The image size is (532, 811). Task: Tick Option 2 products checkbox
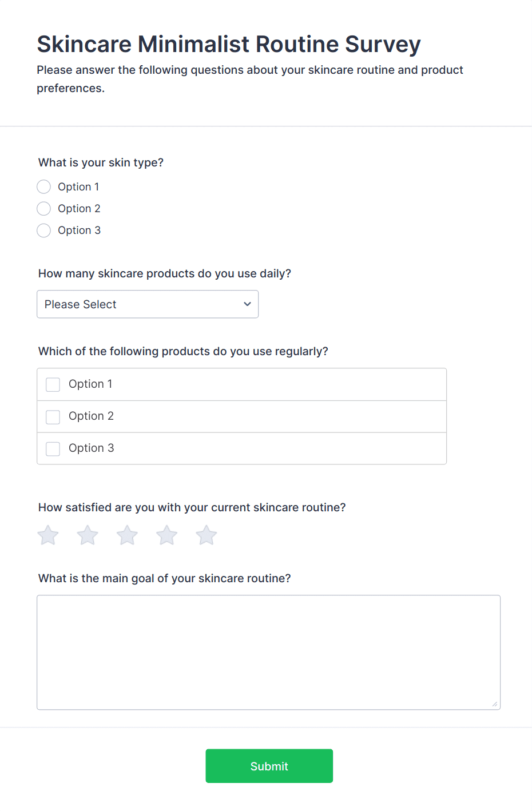[53, 417]
